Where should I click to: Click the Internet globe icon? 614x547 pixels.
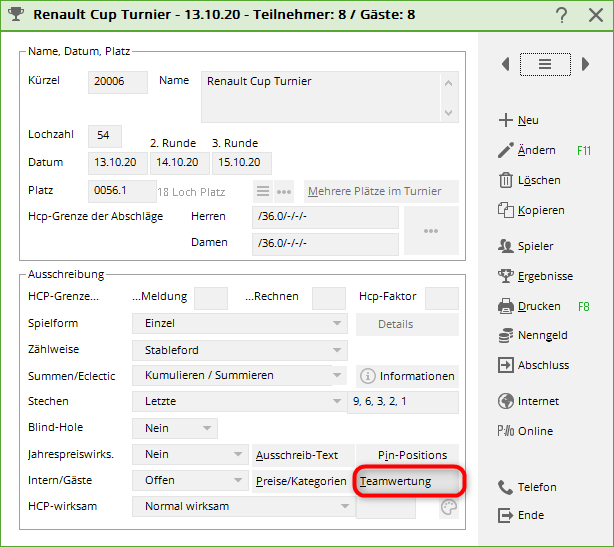click(x=505, y=401)
